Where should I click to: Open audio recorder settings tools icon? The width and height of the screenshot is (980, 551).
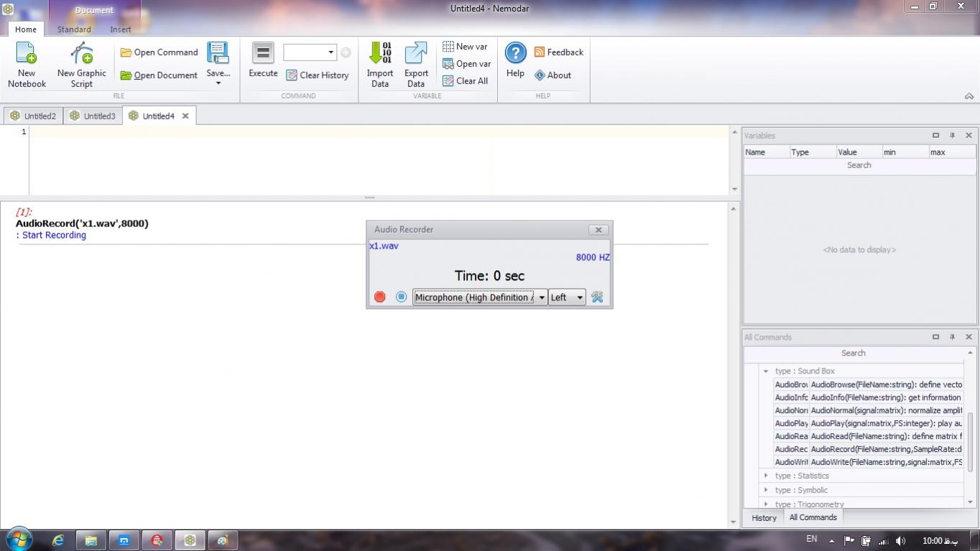click(x=597, y=297)
